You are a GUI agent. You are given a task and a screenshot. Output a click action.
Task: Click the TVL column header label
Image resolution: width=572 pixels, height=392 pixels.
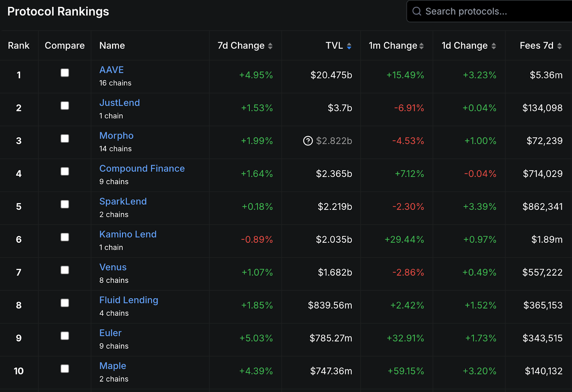334,46
